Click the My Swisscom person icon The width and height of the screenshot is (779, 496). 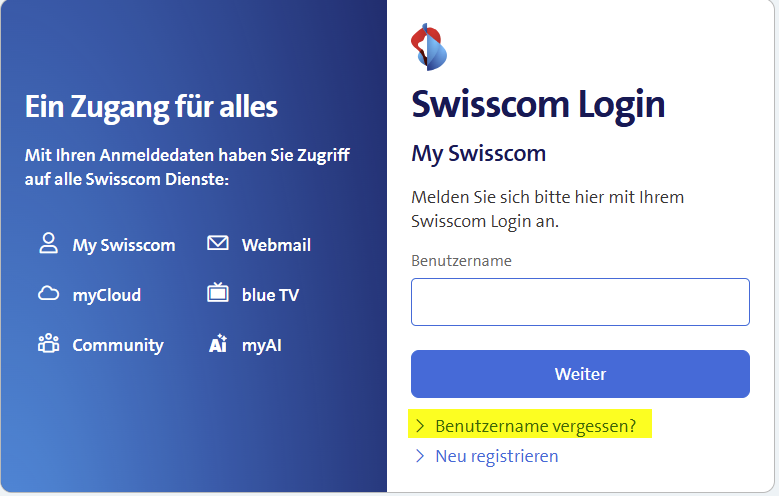pyautogui.click(x=48, y=244)
